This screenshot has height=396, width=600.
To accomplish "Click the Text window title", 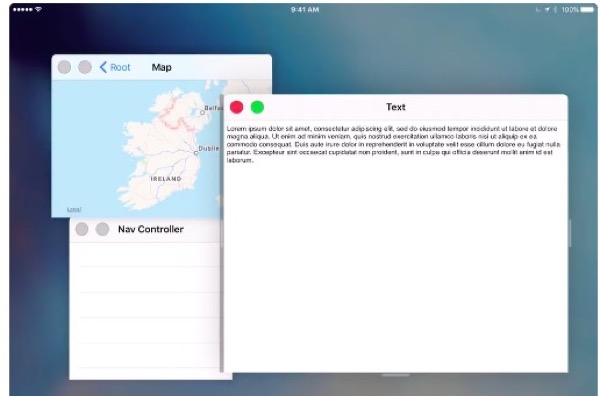I will coord(396,107).
